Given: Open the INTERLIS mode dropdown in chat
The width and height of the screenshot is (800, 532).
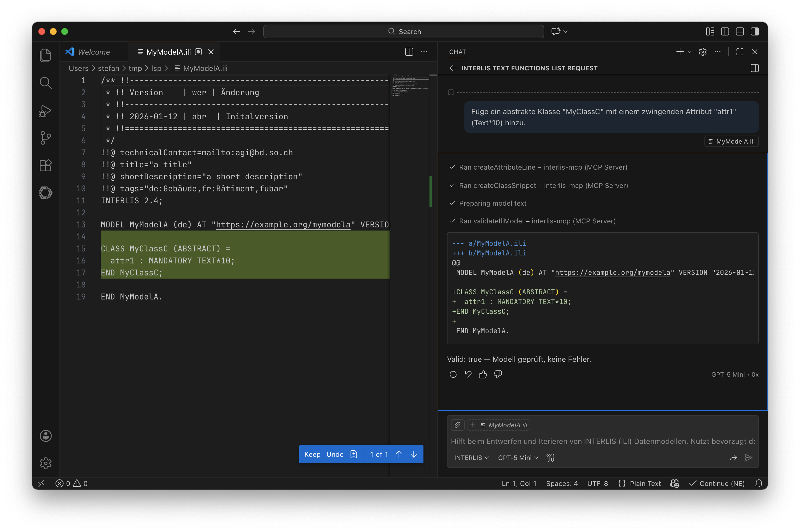Looking at the screenshot, I should [x=471, y=458].
